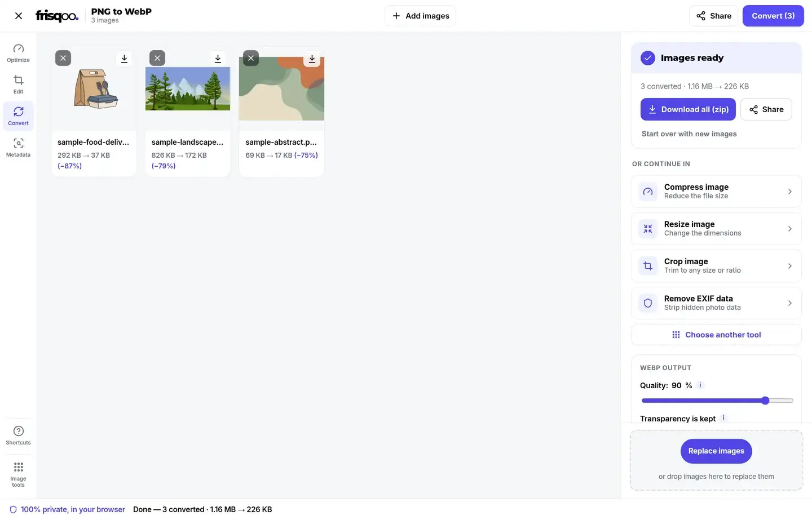812x520 pixels.
Task: Click the '3 converted · 1.16 MB → 226 KB' summary in the Images ready panel
Action: [695, 86]
